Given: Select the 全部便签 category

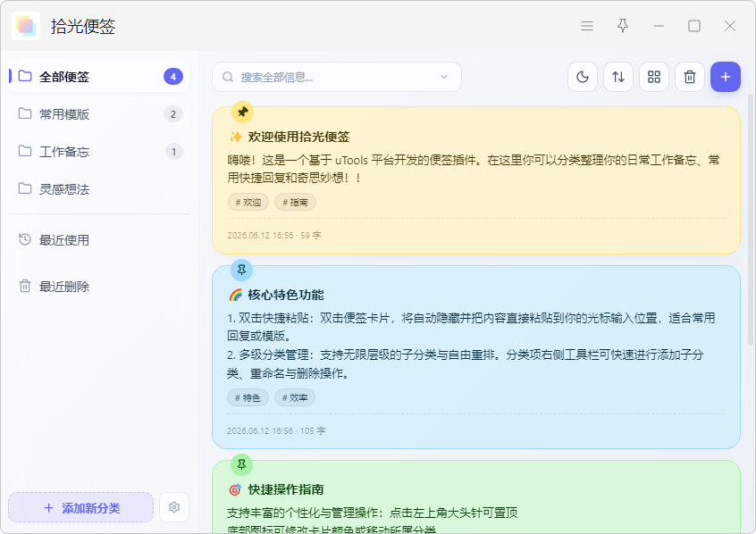Looking at the screenshot, I should pos(99,76).
